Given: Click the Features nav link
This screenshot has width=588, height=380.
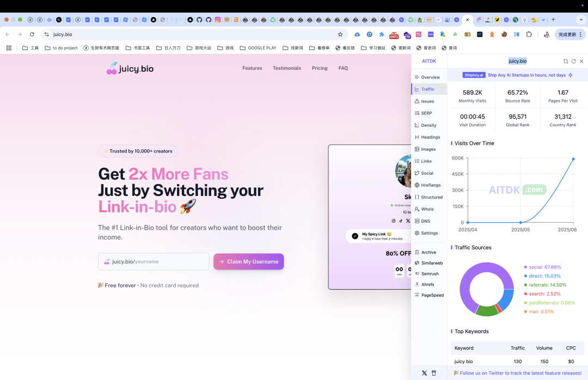Looking at the screenshot, I should click(252, 68).
